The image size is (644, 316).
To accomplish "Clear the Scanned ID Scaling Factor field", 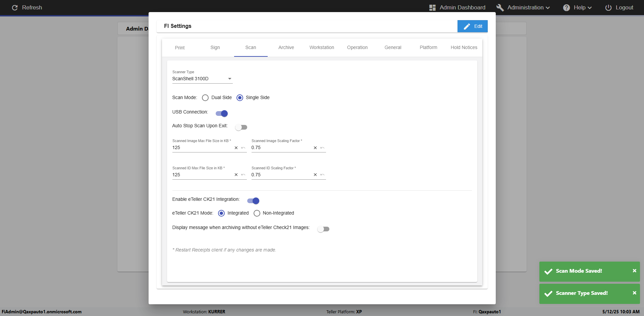I will [315, 175].
